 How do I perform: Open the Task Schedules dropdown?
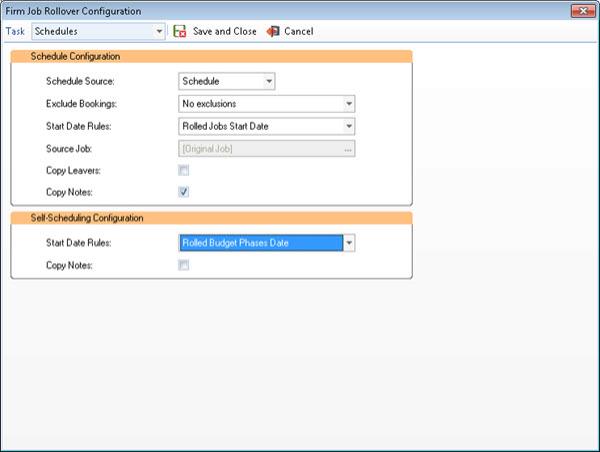(x=159, y=31)
